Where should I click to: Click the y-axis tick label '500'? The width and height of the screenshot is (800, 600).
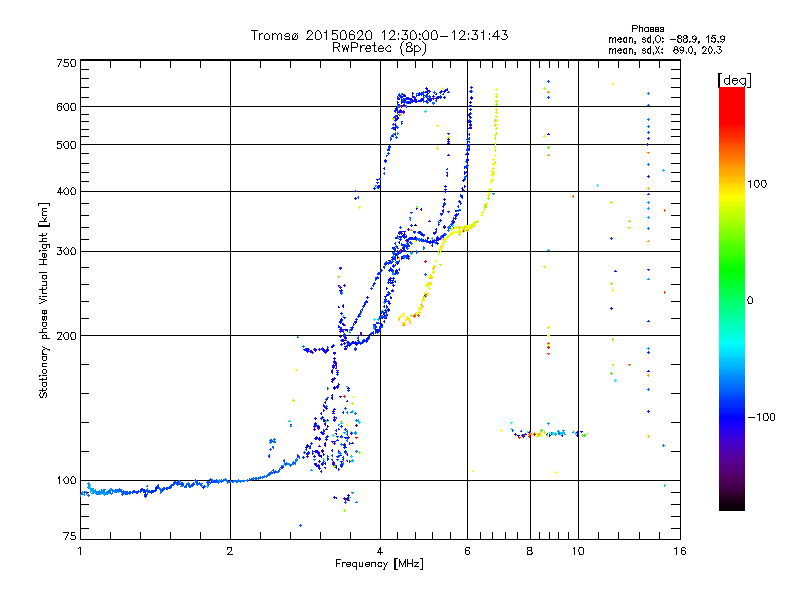[x=66, y=145]
